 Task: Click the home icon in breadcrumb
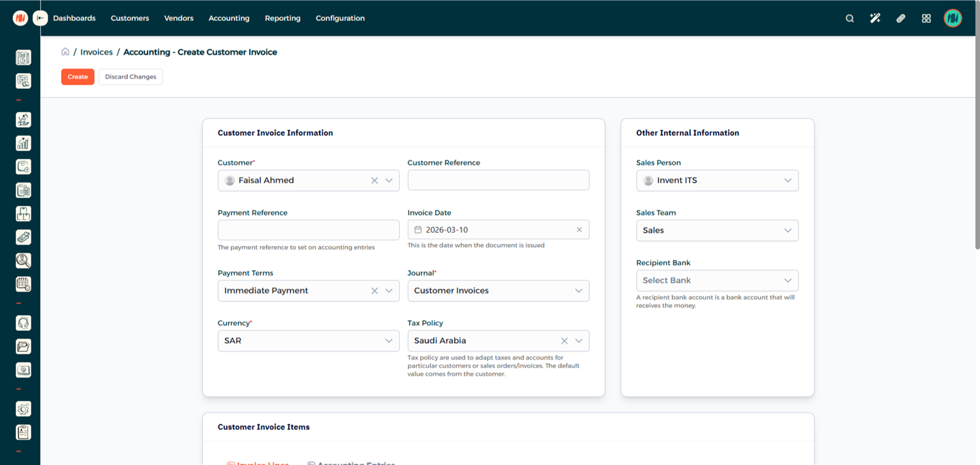pyautogui.click(x=65, y=52)
